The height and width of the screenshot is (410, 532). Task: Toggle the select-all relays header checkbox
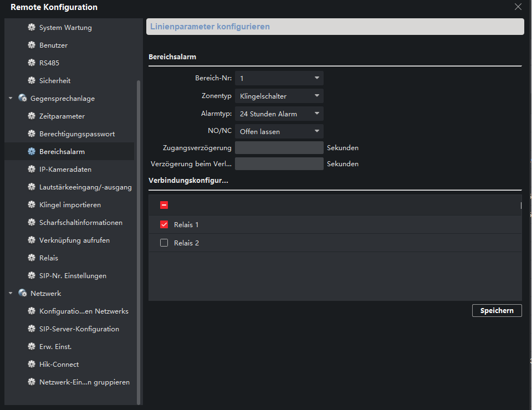[164, 205]
